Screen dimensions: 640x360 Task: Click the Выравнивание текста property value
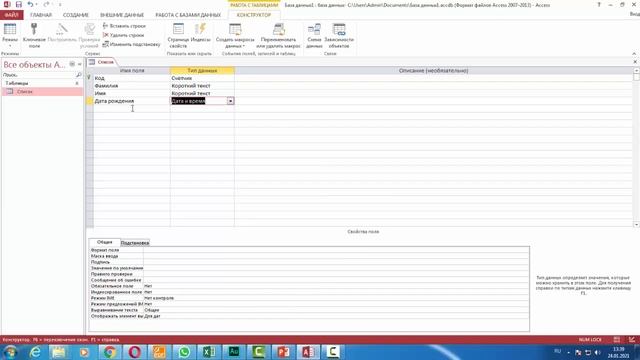336,310
